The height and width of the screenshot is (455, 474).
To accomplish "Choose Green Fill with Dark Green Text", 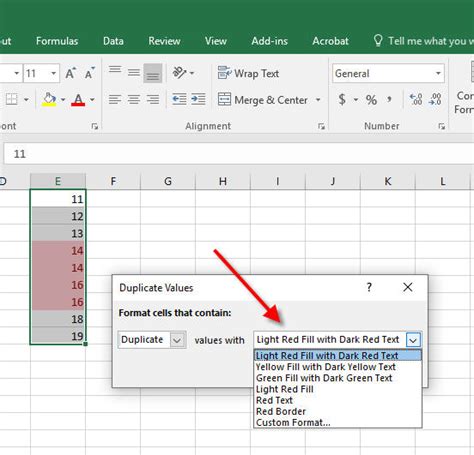I will pos(338,378).
